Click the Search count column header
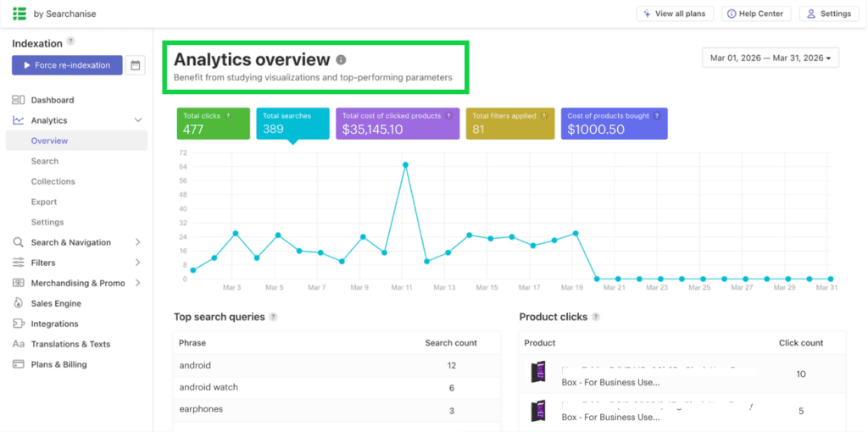This screenshot has width=868, height=432. click(451, 343)
